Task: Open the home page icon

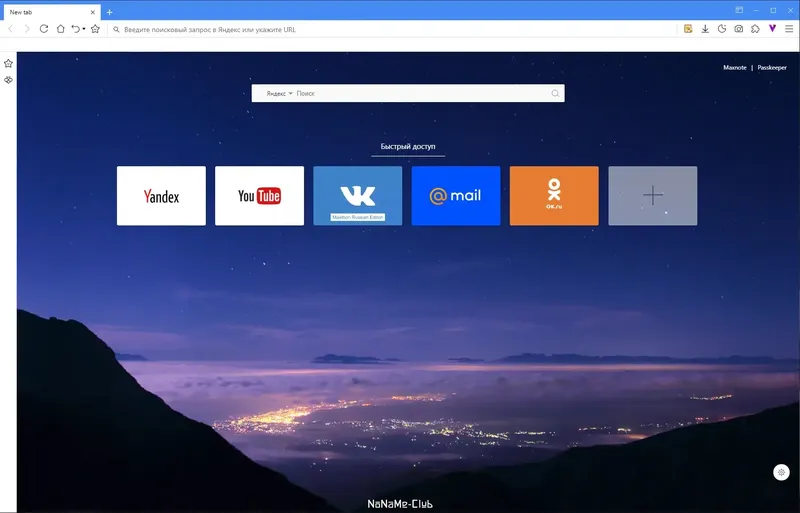Action: (x=60, y=29)
